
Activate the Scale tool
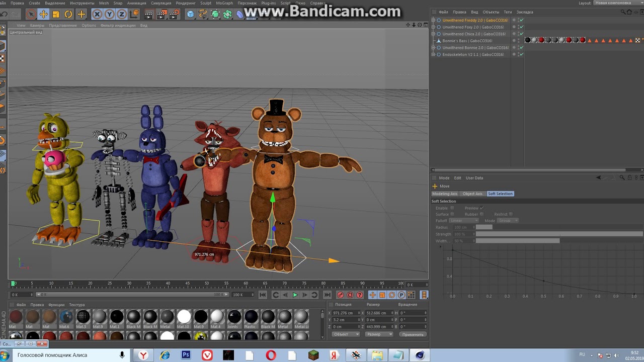[56, 14]
